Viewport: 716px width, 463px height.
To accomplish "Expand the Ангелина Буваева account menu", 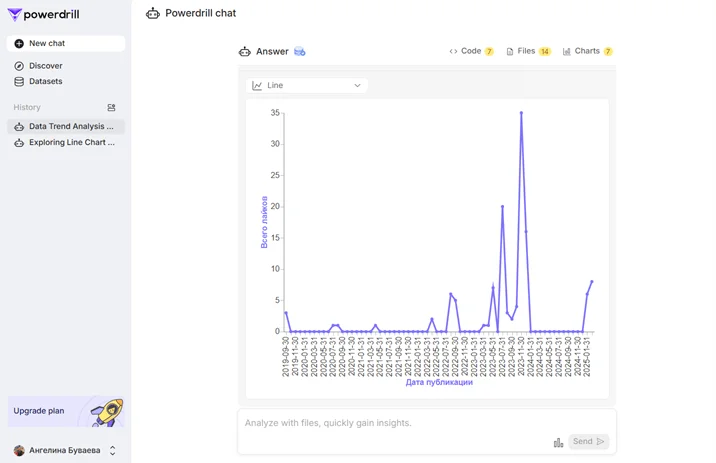I will click(x=112, y=451).
